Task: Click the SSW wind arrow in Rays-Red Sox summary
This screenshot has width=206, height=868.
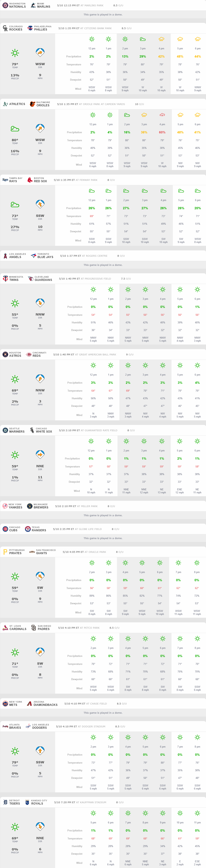Action: (40, 204)
